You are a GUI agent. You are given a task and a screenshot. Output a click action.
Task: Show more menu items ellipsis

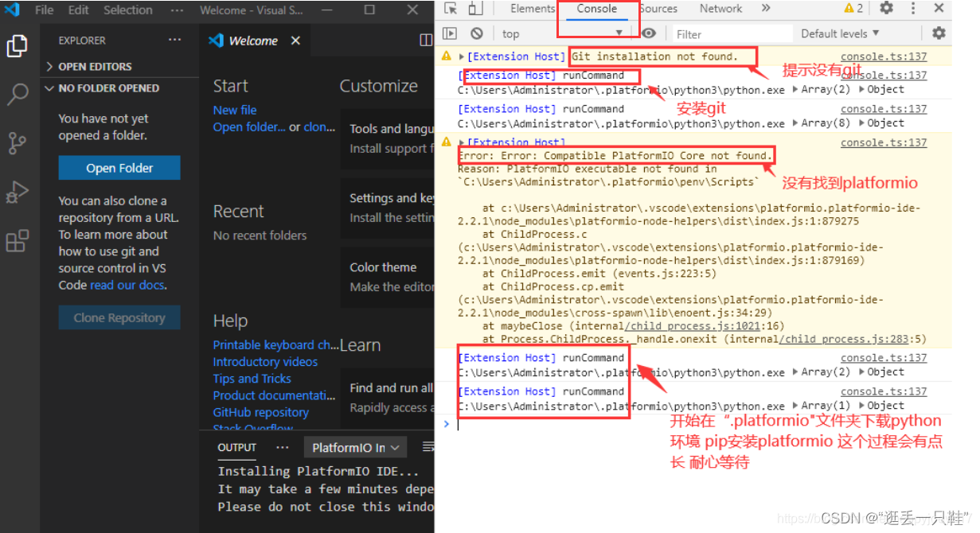(x=176, y=10)
